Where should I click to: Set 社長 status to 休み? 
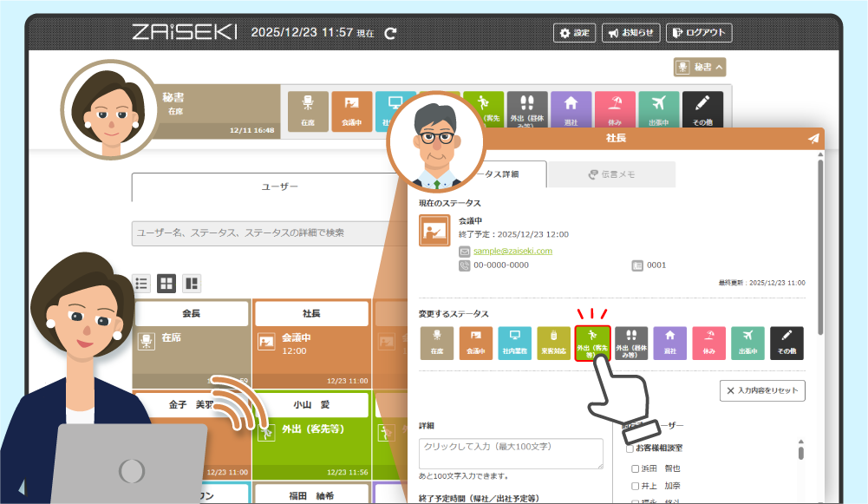coord(708,344)
